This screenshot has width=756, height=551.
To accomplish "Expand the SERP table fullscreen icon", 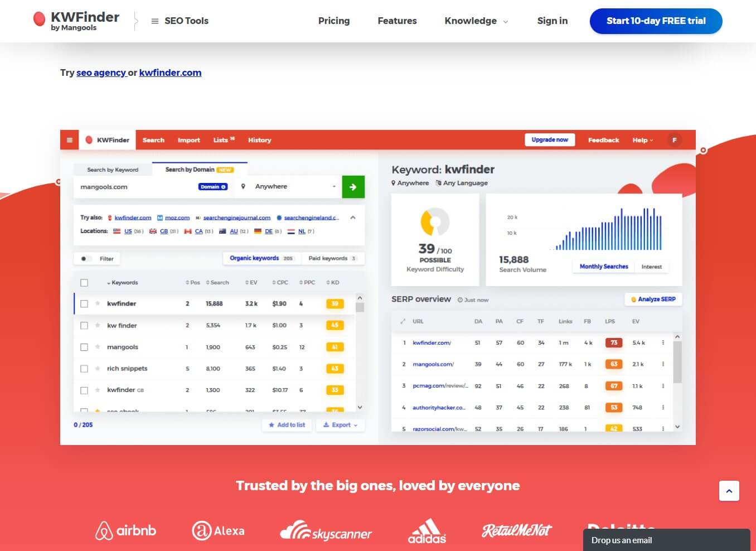I will coord(403,321).
